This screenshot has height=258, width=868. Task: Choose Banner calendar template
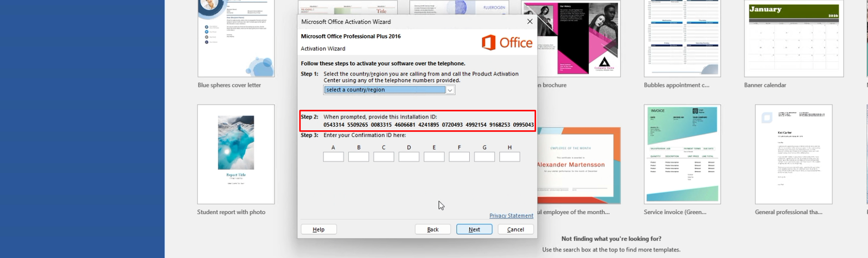point(794,38)
